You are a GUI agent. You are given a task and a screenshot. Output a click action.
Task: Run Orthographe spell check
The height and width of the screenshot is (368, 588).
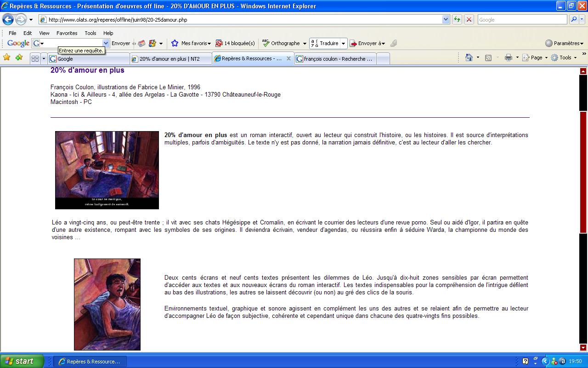[281, 43]
